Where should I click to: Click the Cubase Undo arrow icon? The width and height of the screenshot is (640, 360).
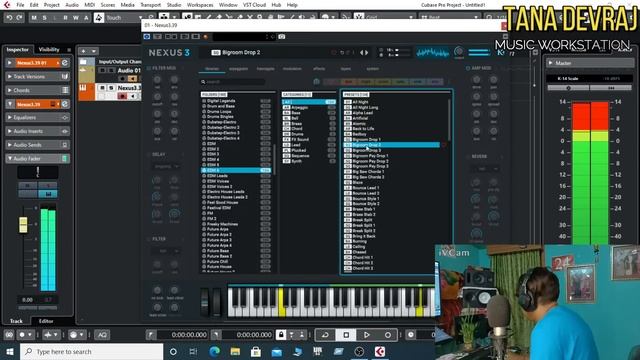(x=9, y=18)
